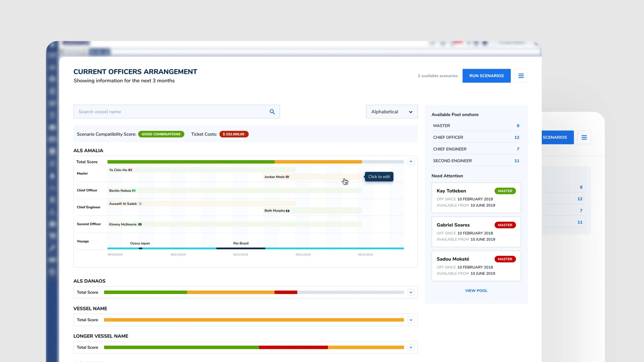Image resolution: width=644 pixels, height=362 pixels.
Task: Open the Alphabetical sort dropdown
Action: point(392,112)
